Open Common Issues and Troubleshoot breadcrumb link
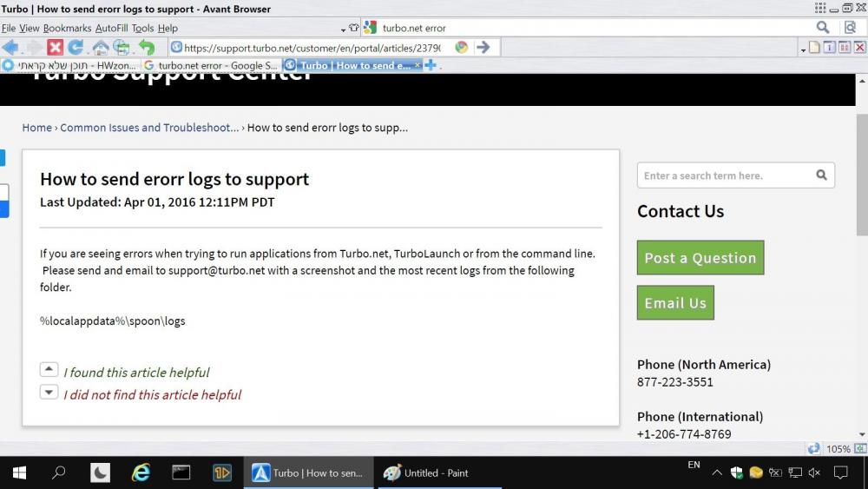Screen dimensions: 868x489 (149, 128)
